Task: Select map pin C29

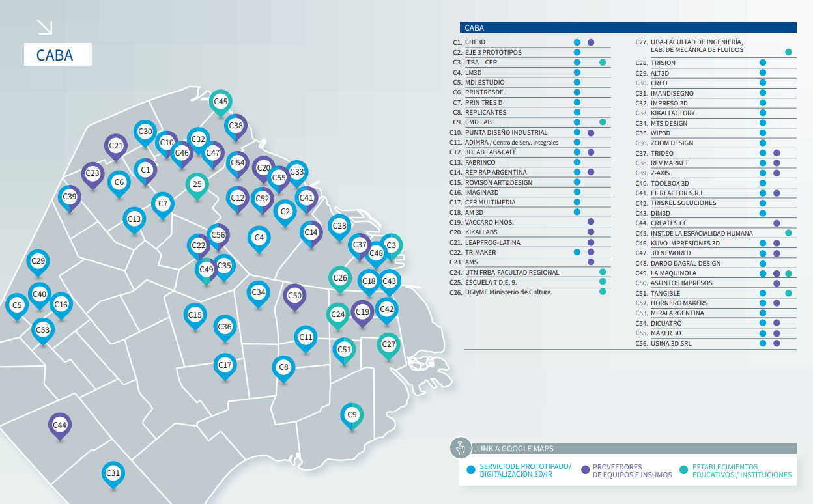Action: click(x=38, y=263)
